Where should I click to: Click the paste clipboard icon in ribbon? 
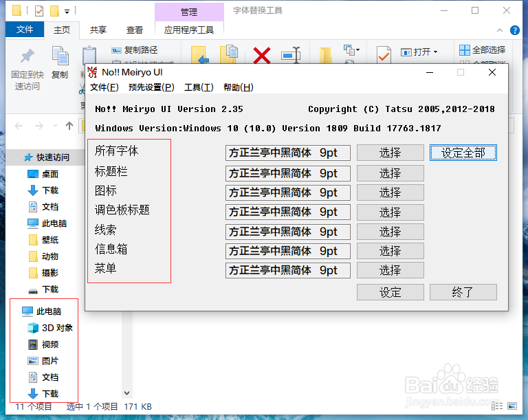click(89, 54)
